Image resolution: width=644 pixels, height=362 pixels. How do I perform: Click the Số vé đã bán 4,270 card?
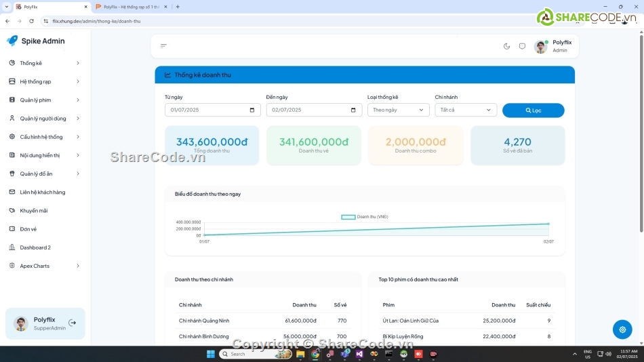point(517,146)
